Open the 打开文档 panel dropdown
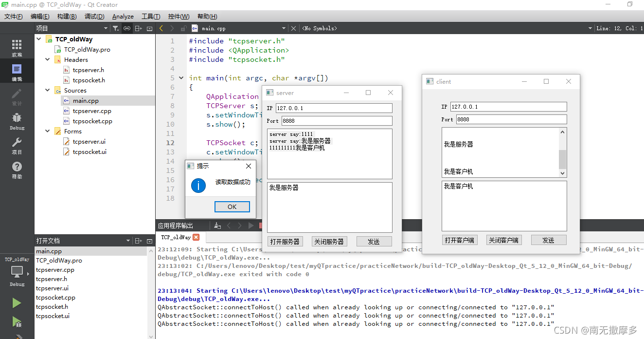The height and width of the screenshot is (339, 644). 128,241
